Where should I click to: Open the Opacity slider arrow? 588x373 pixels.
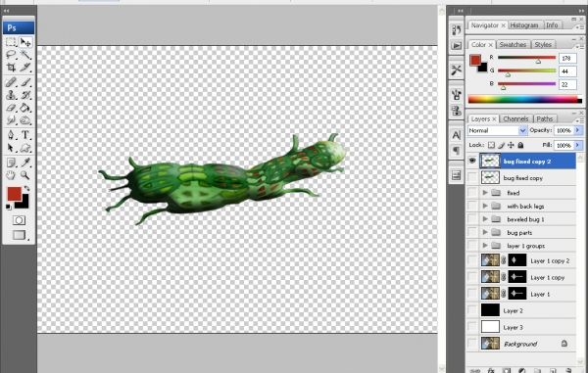click(578, 130)
